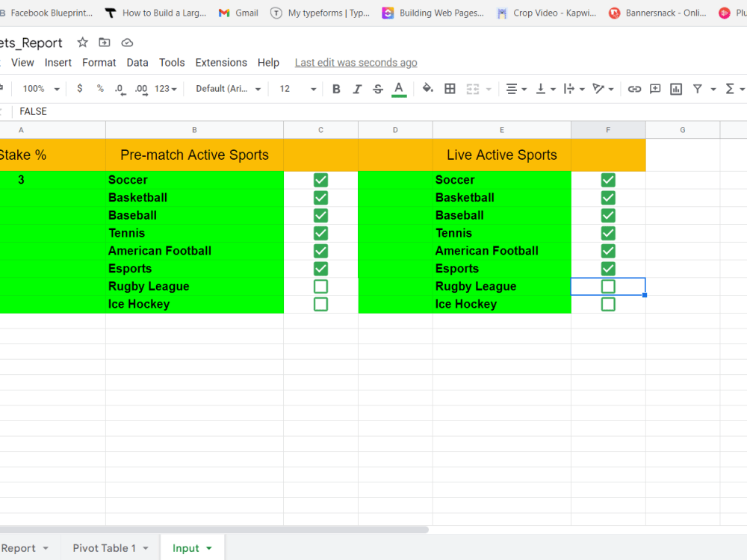Increase decimal places icon

pyautogui.click(x=141, y=89)
